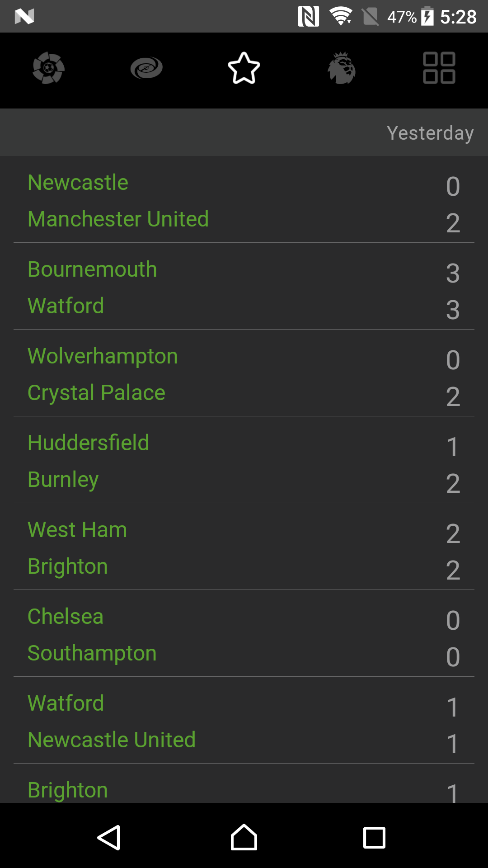Select the Manchester United team name
The height and width of the screenshot is (868, 488).
(118, 219)
